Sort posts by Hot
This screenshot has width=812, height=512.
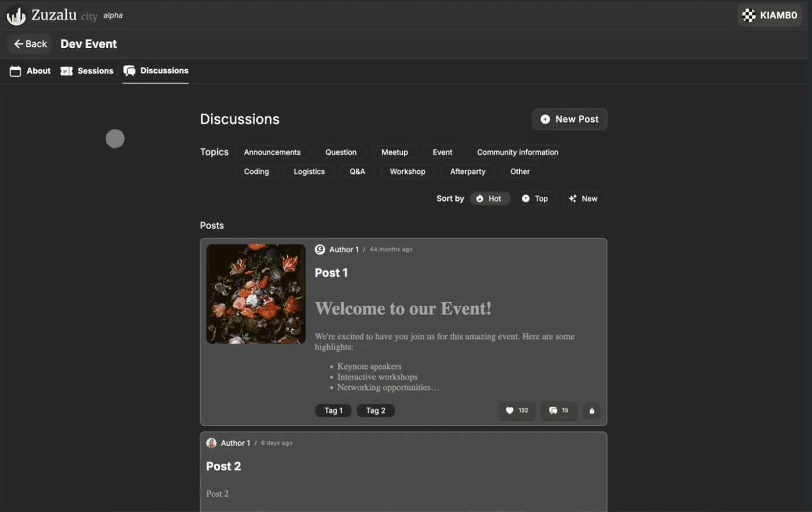[x=489, y=199]
